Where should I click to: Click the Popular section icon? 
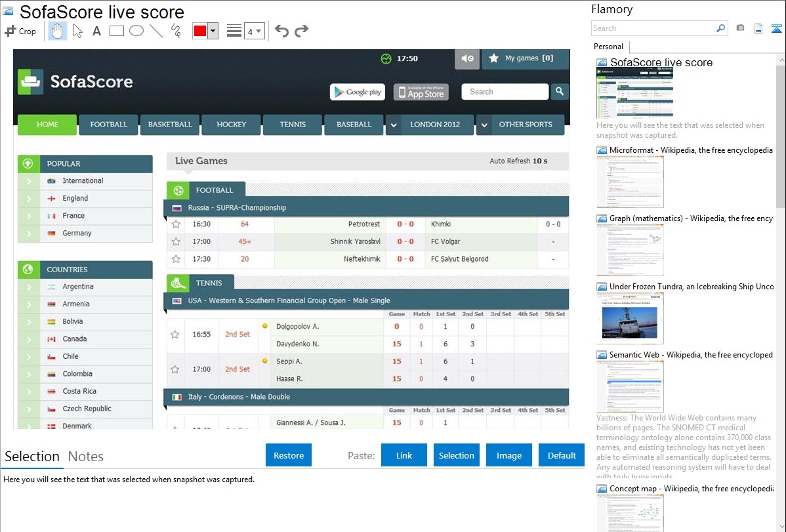click(29, 163)
